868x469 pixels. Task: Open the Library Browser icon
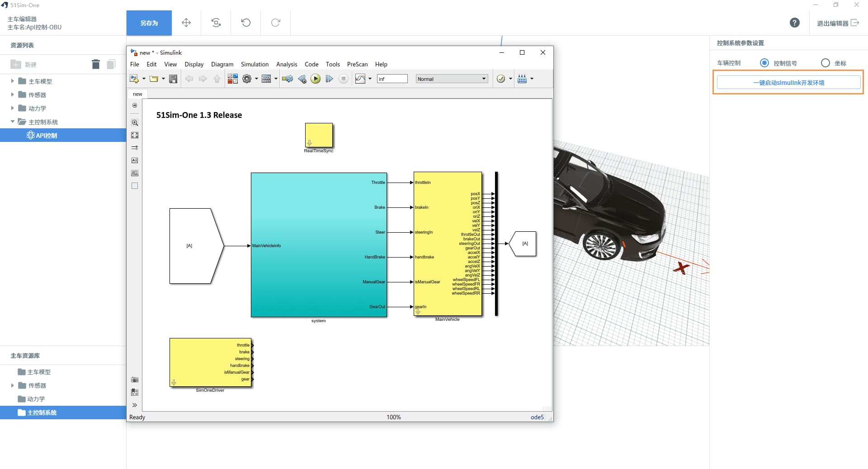coord(233,79)
